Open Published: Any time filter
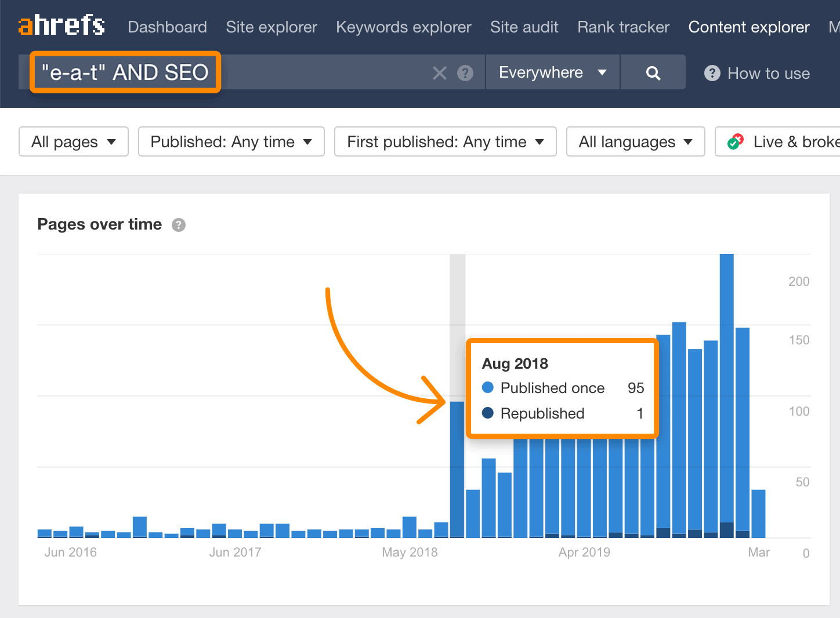Image resolution: width=840 pixels, height=618 pixels. (231, 142)
